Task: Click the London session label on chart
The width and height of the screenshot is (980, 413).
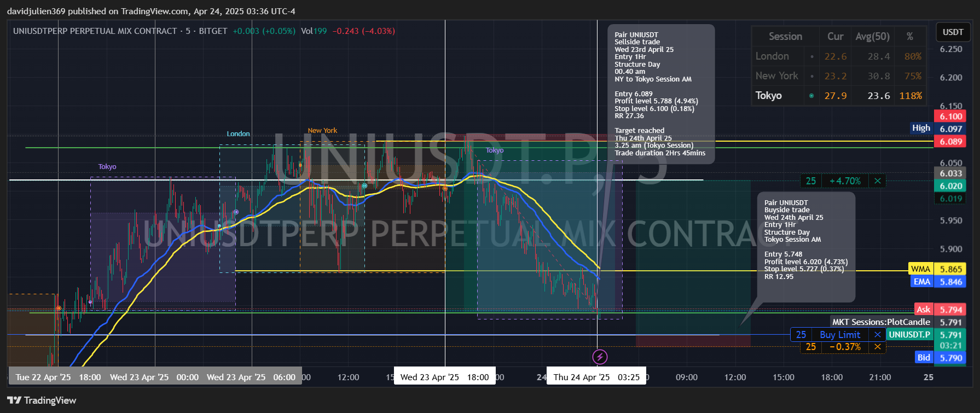Action: (238, 134)
